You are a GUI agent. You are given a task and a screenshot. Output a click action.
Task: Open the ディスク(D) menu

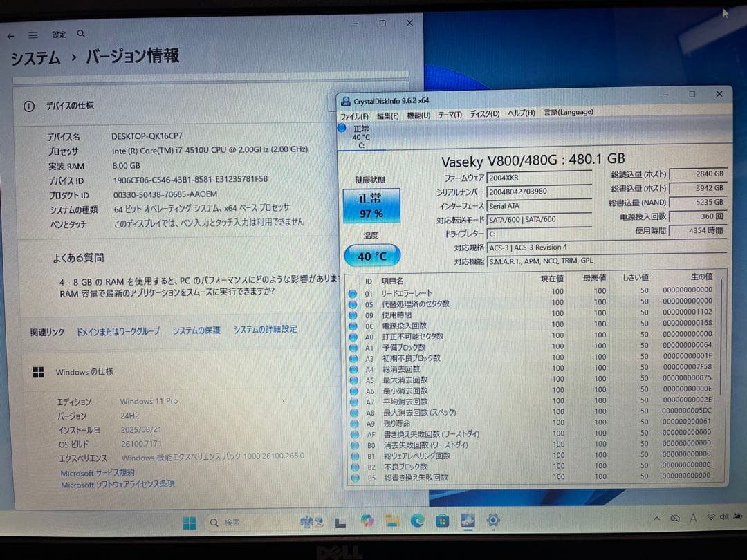coord(484,114)
